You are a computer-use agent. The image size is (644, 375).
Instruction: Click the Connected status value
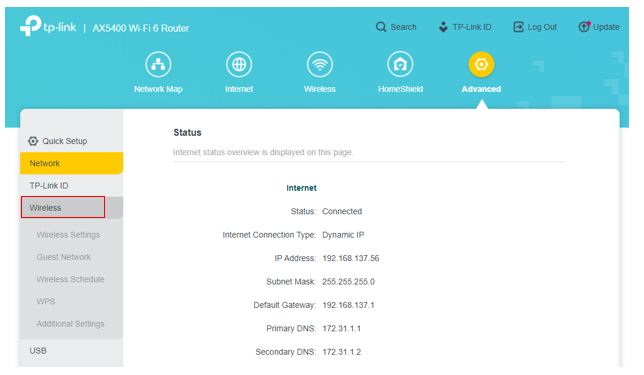click(342, 212)
